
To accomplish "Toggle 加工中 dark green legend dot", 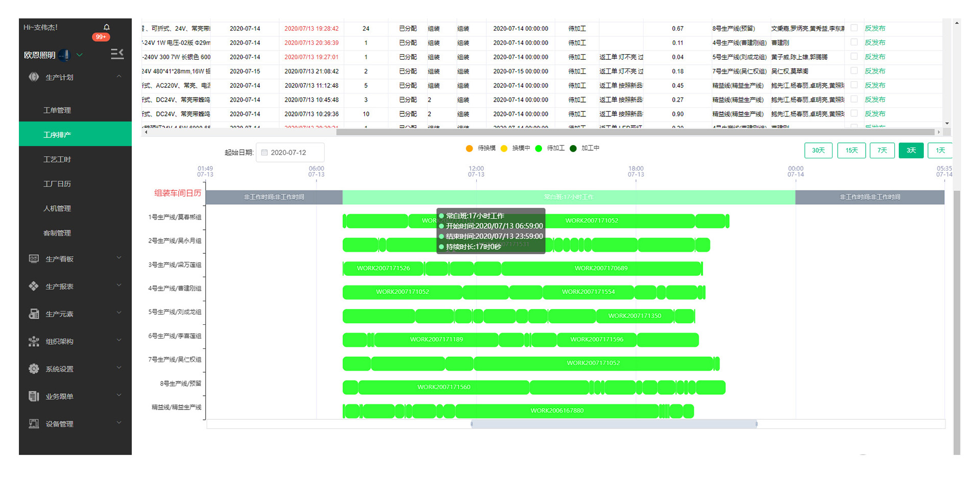I will pyautogui.click(x=573, y=149).
